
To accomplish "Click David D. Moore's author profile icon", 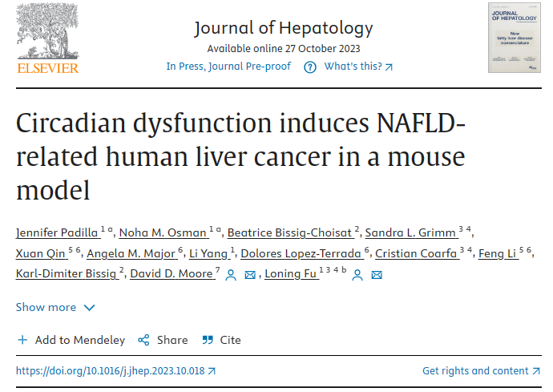I will point(231,274).
